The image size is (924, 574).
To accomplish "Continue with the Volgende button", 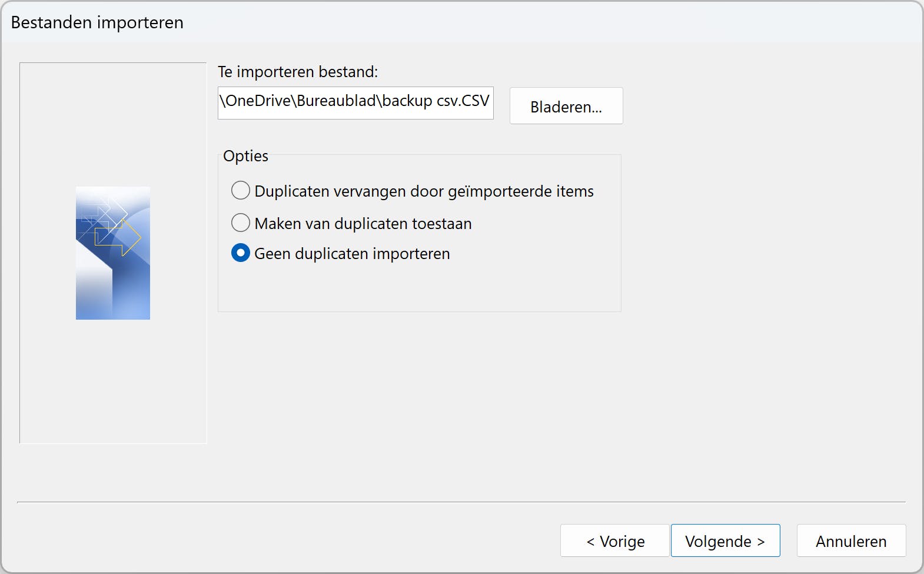I will click(x=725, y=540).
